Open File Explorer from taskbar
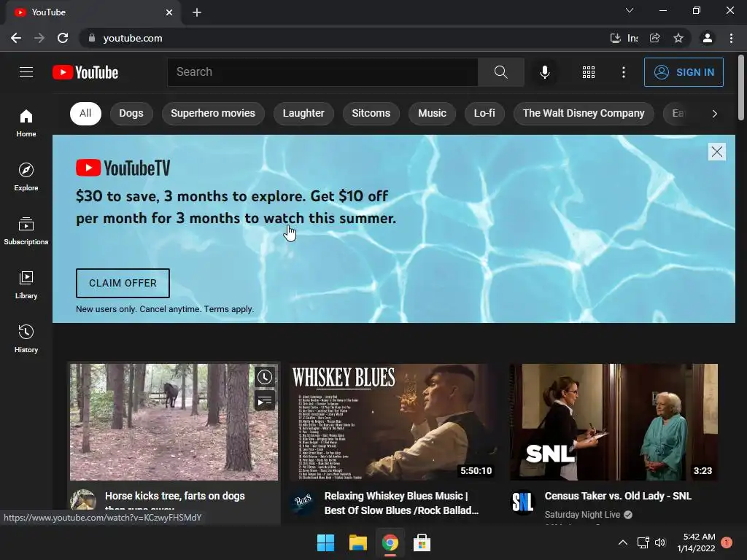Image resolution: width=747 pixels, height=560 pixels. [x=357, y=542]
